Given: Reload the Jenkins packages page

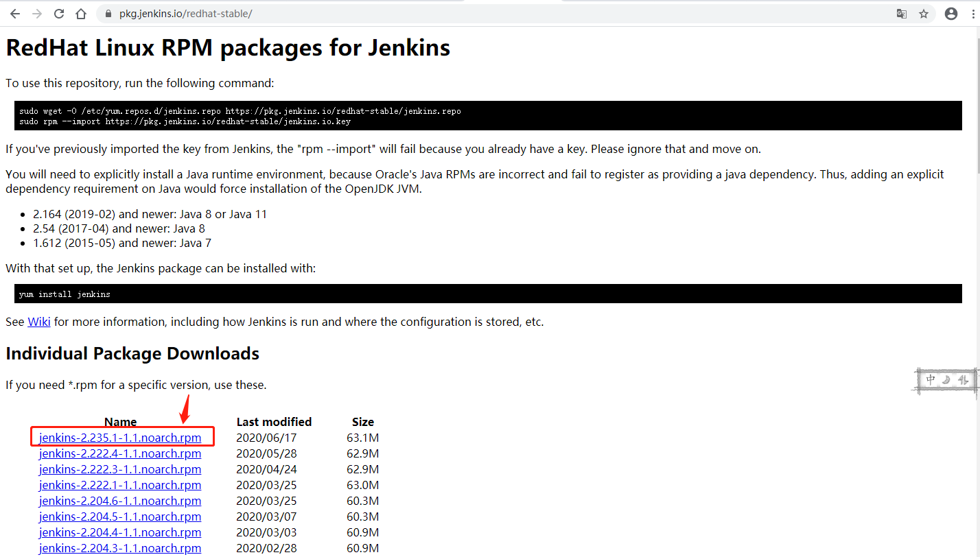Looking at the screenshot, I should [x=59, y=14].
